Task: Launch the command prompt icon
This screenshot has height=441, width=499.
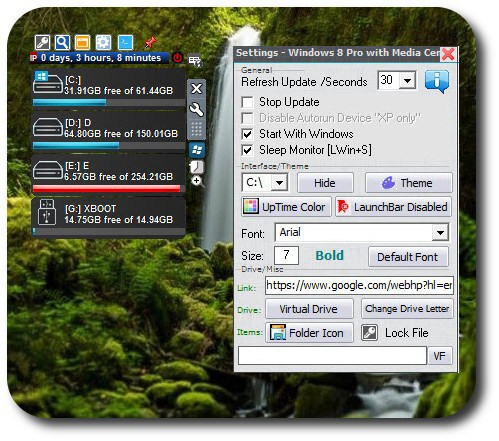Action: [x=125, y=43]
